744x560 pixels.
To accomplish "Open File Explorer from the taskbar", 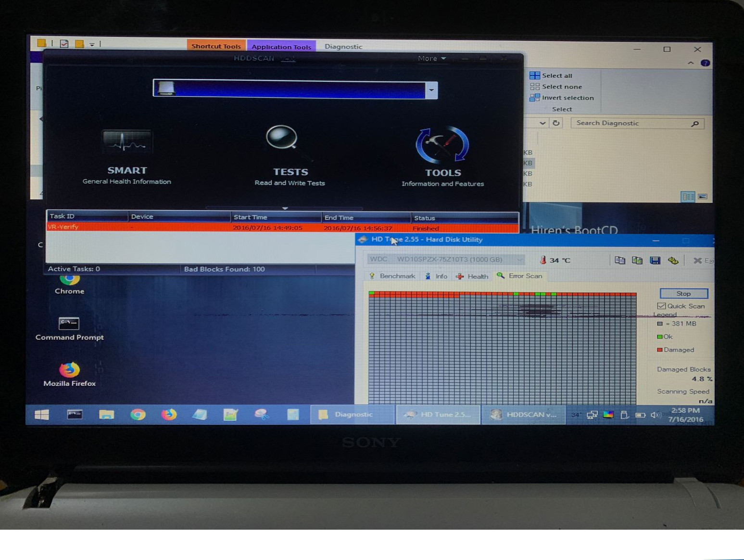I will (x=106, y=415).
